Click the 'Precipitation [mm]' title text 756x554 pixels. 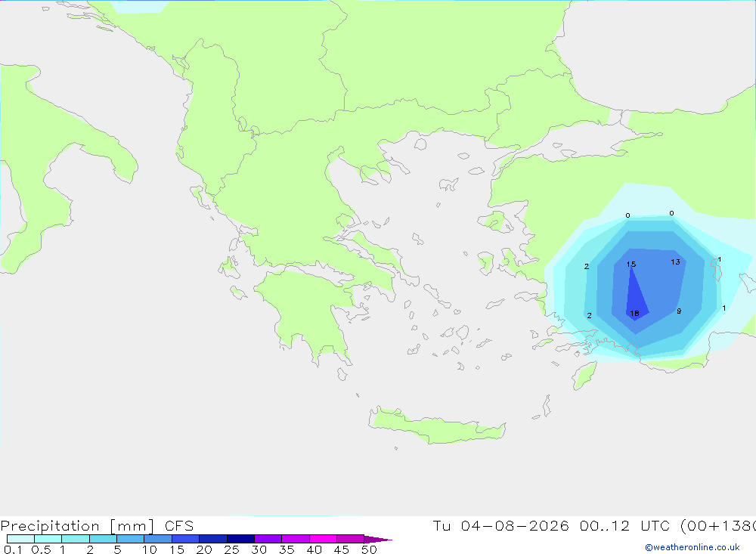[x=77, y=525]
